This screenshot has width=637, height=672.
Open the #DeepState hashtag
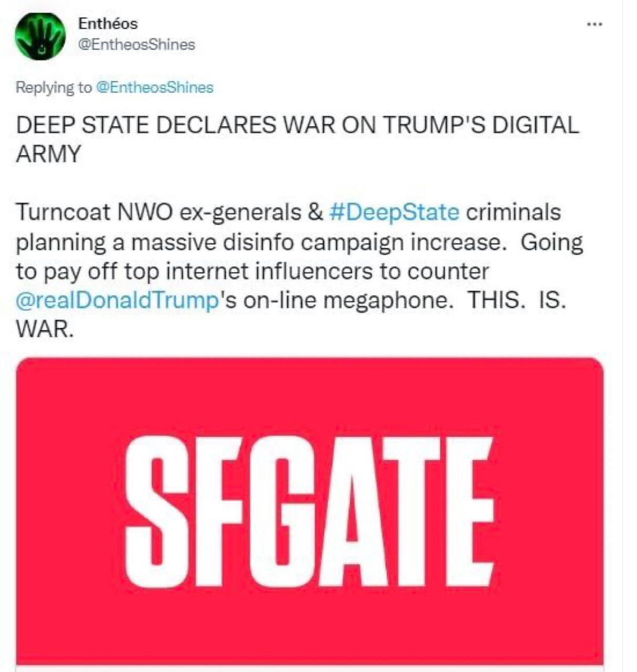click(395, 212)
